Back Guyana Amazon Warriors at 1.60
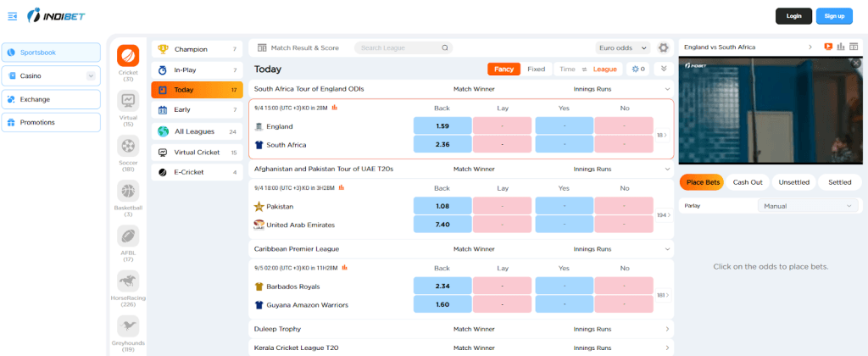This screenshot has height=356, width=868. (442, 304)
